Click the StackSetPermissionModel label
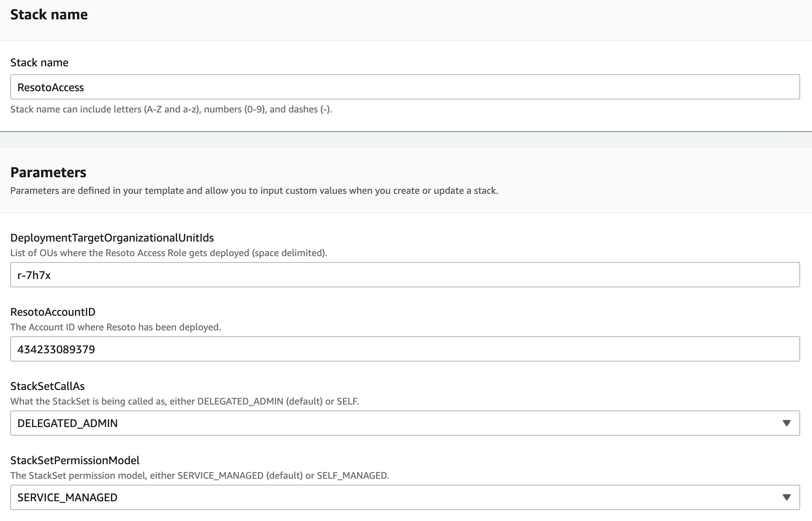Screen dimensions: 812x521 pyautogui.click(x=75, y=460)
